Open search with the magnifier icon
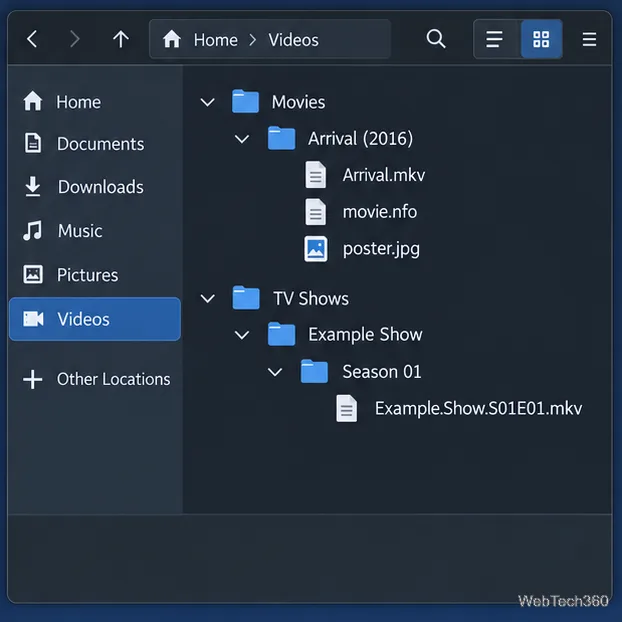The height and width of the screenshot is (622, 622). [436, 39]
